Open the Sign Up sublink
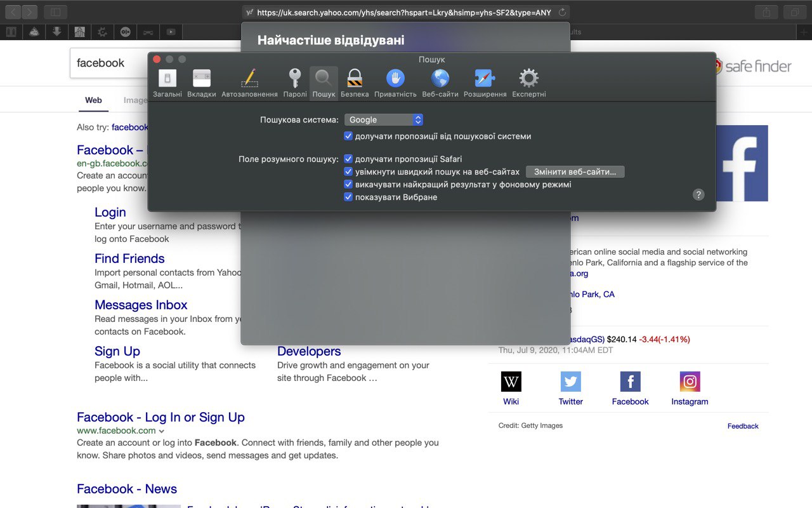The image size is (812, 508). tap(117, 351)
